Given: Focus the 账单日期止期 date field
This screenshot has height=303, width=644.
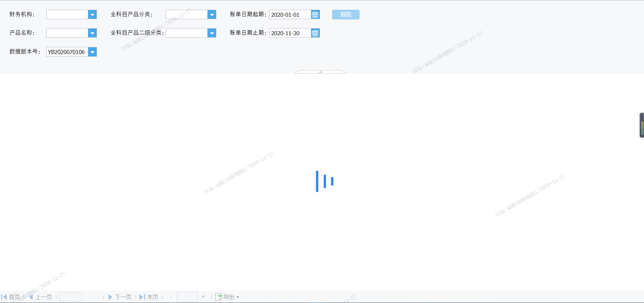Looking at the screenshot, I should 290,33.
